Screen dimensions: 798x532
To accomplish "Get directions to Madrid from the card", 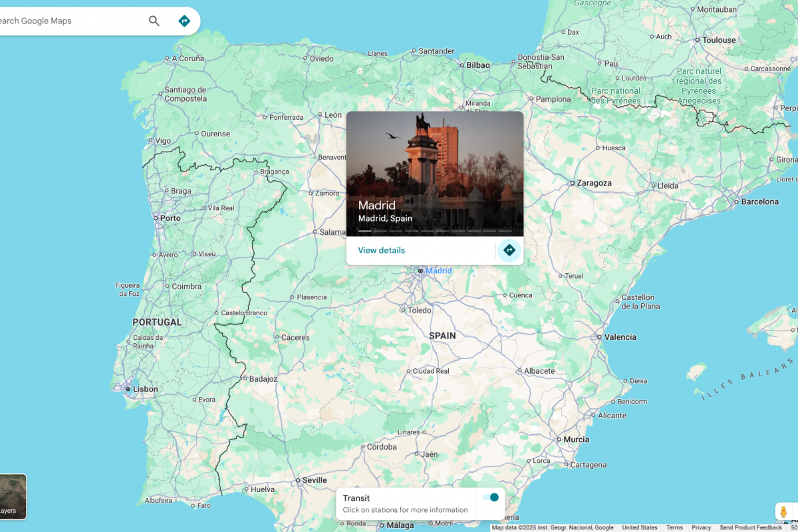I will click(x=509, y=250).
